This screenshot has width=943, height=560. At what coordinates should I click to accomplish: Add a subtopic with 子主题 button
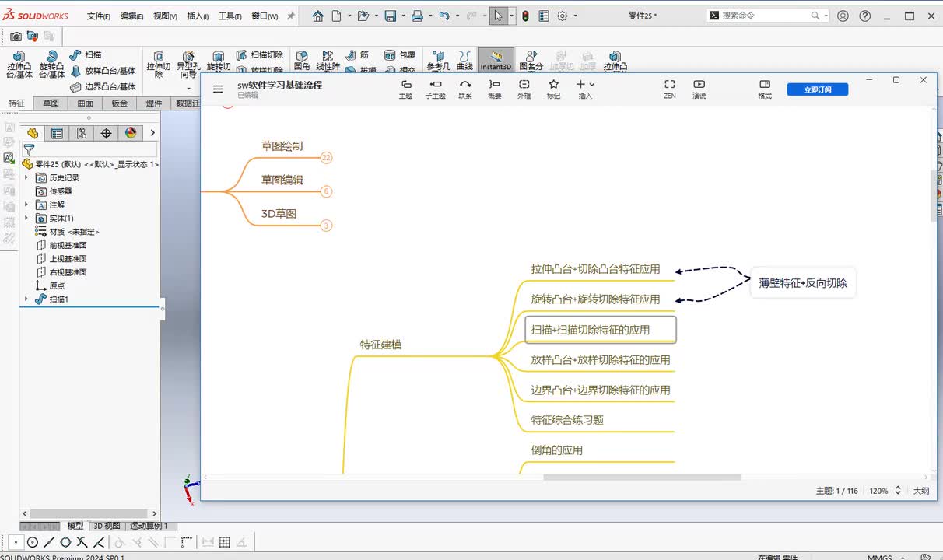435,89
